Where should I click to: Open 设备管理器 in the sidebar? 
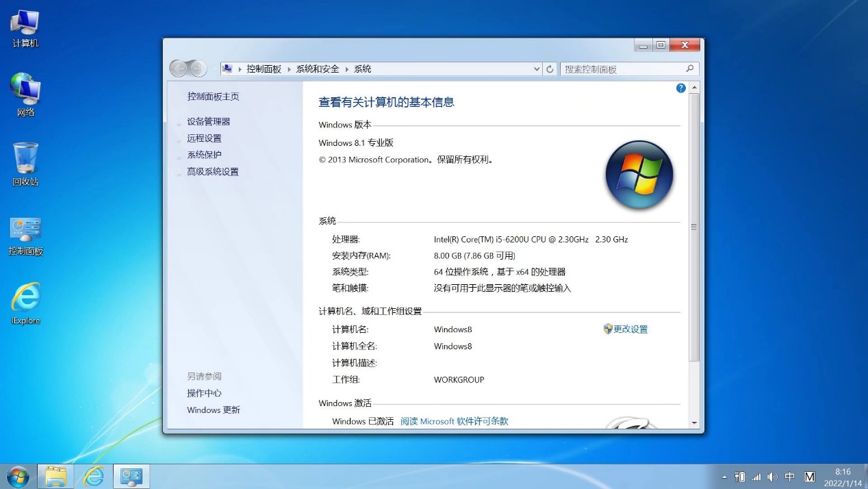coord(209,121)
